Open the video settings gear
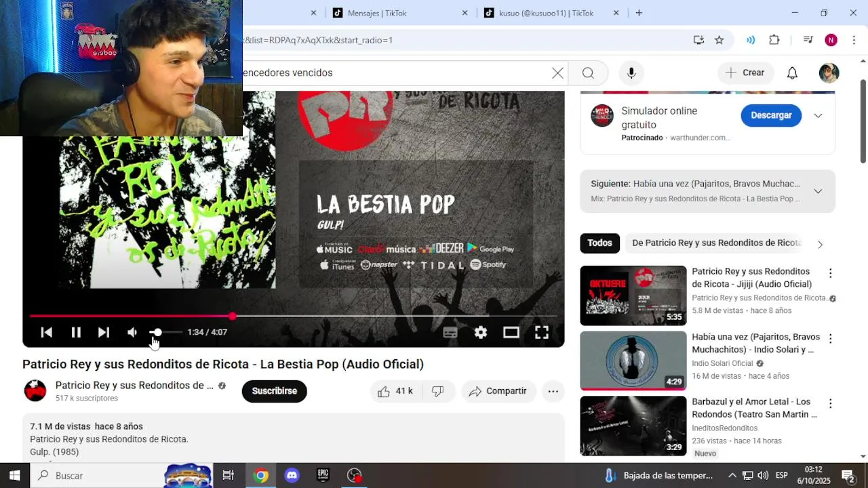Image resolution: width=868 pixels, height=488 pixels. coord(481,332)
